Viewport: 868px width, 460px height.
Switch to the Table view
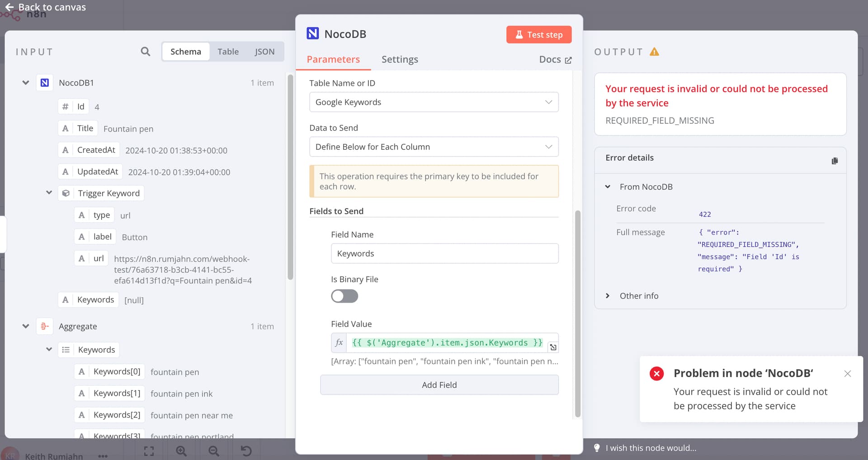[x=228, y=52]
